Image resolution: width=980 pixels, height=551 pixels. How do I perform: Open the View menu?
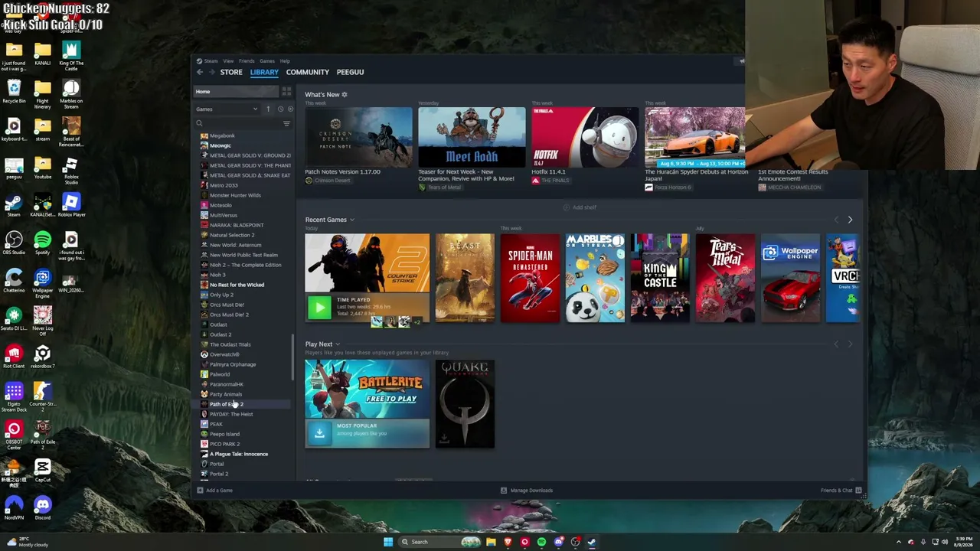coord(228,61)
